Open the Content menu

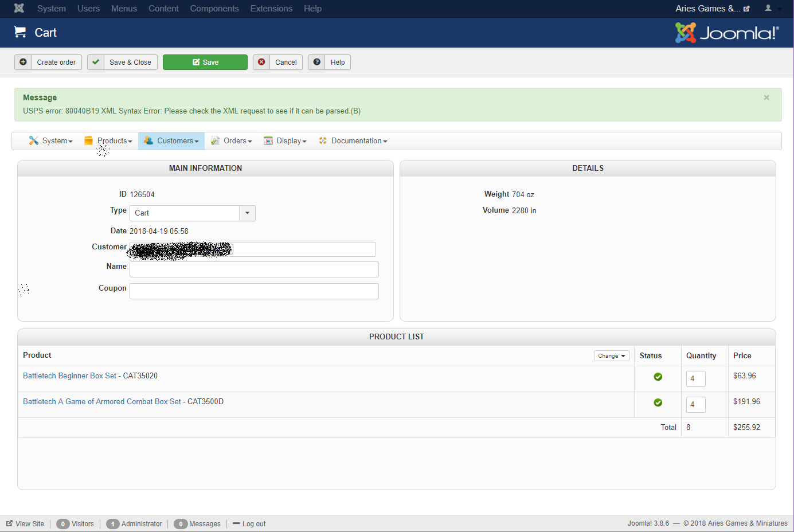coord(163,9)
